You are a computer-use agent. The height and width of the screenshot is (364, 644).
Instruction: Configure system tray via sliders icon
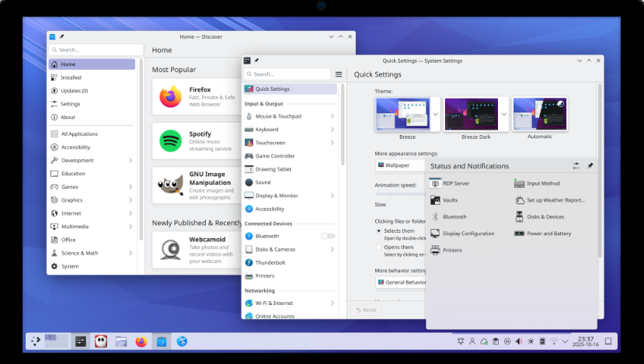(576, 166)
